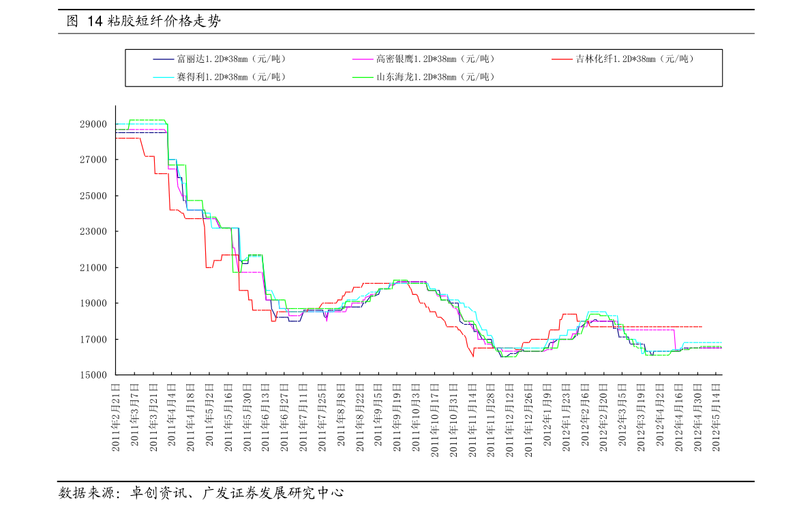Viewport: 812px width, 515px height.
Task: Click the 21000 y-axis label
Action: point(93,268)
